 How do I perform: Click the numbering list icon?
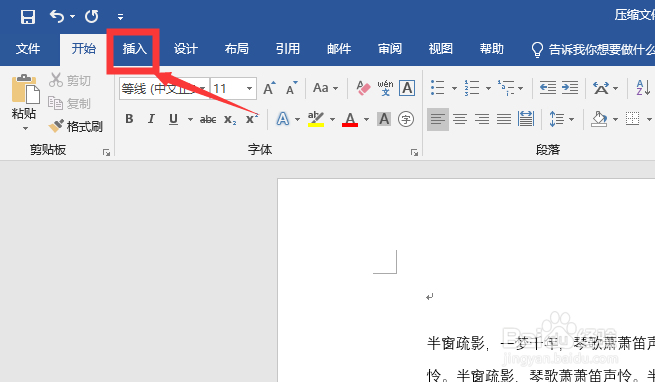[472, 88]
